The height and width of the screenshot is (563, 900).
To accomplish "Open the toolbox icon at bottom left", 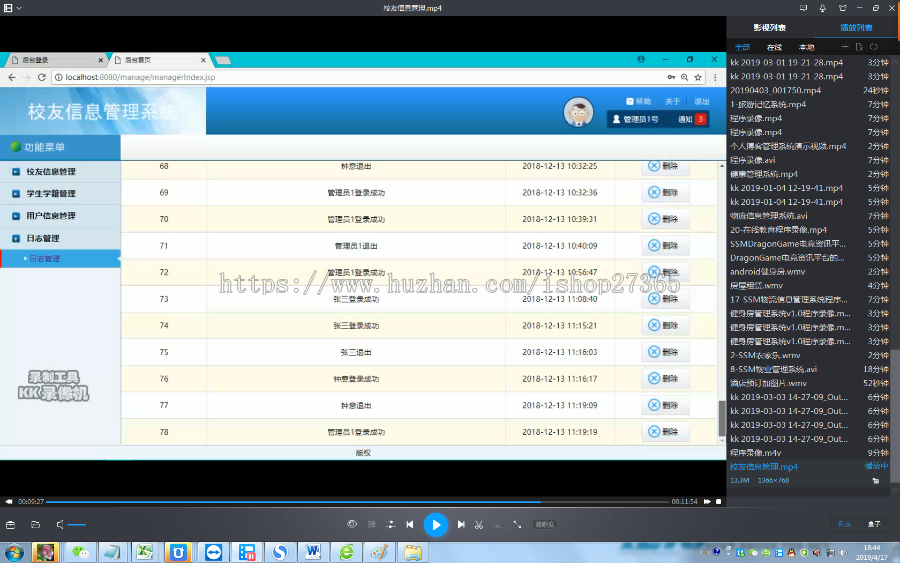I will coord(10,525).
